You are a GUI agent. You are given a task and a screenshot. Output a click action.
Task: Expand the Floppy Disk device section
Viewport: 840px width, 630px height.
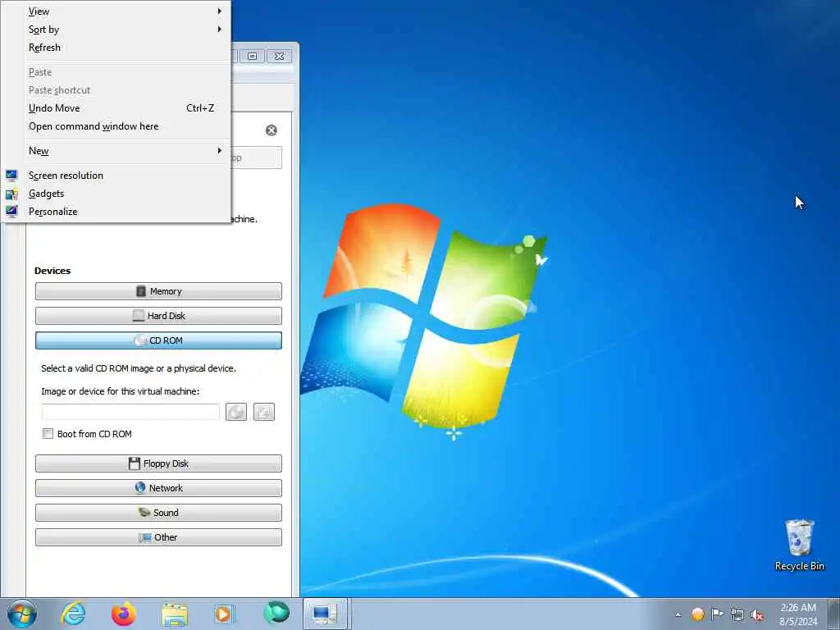point(158,463)
